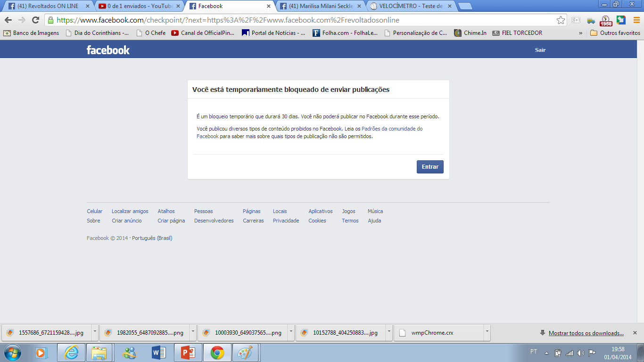Click the 1958 badge extension icon
The height and width of the screenshot is (362, 644).
606,21
